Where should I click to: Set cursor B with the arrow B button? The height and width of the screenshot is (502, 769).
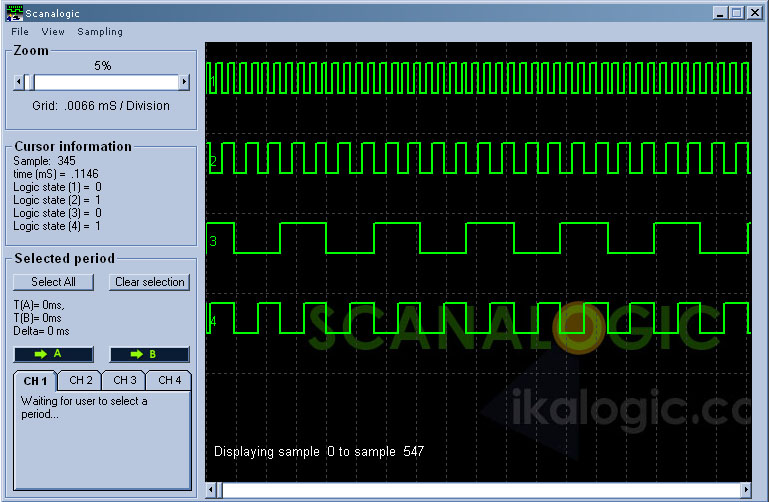[x=150, y=354]
